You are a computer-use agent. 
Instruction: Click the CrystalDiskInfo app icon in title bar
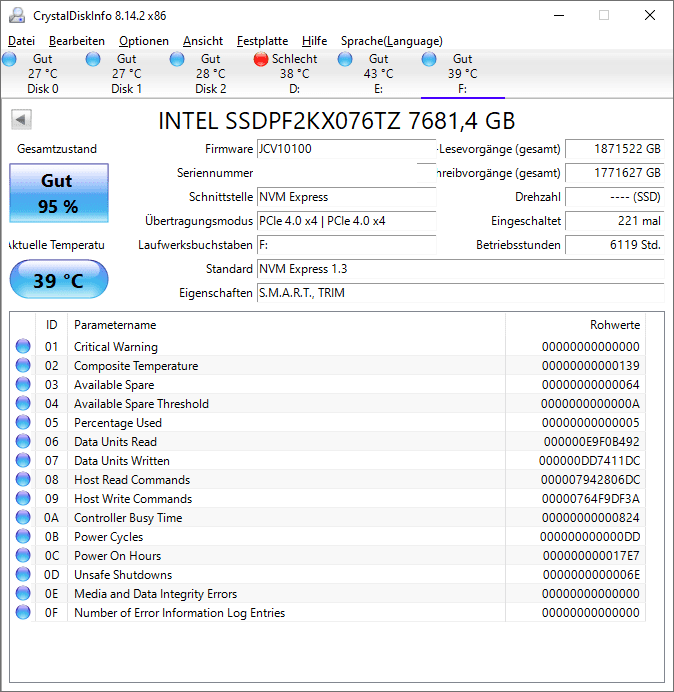(x=17, y=15)
